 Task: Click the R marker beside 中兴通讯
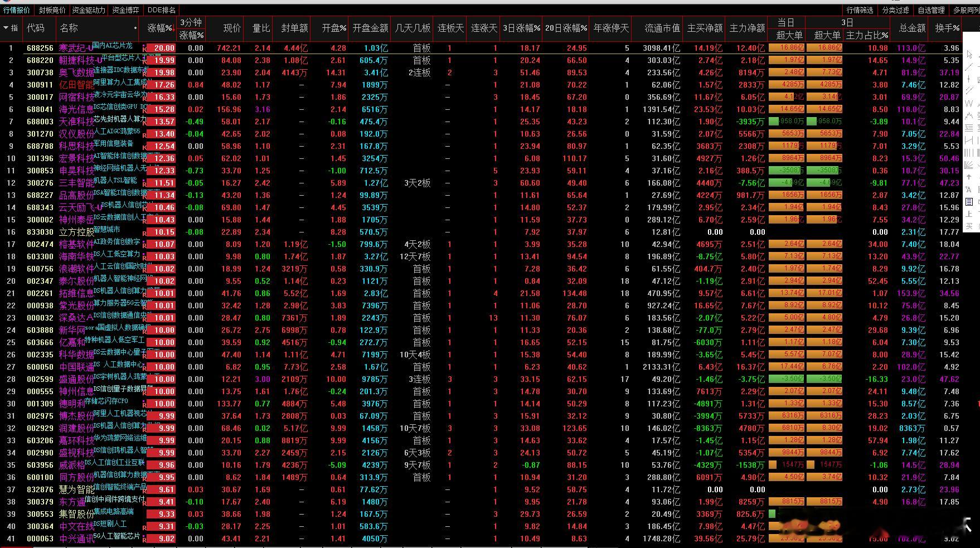pos(145,539)
